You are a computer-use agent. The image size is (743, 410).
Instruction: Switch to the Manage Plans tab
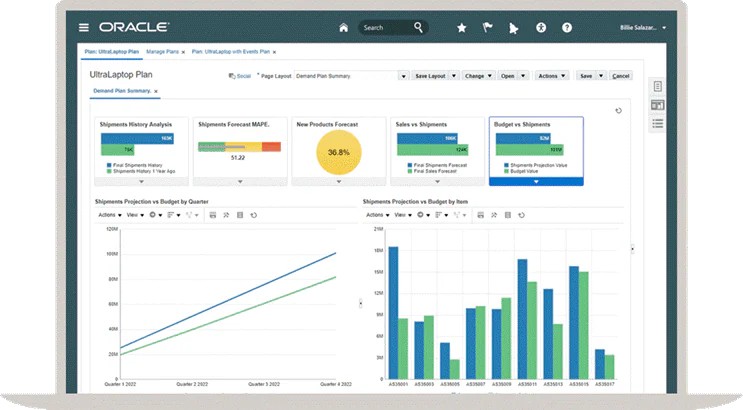point(163,52)
